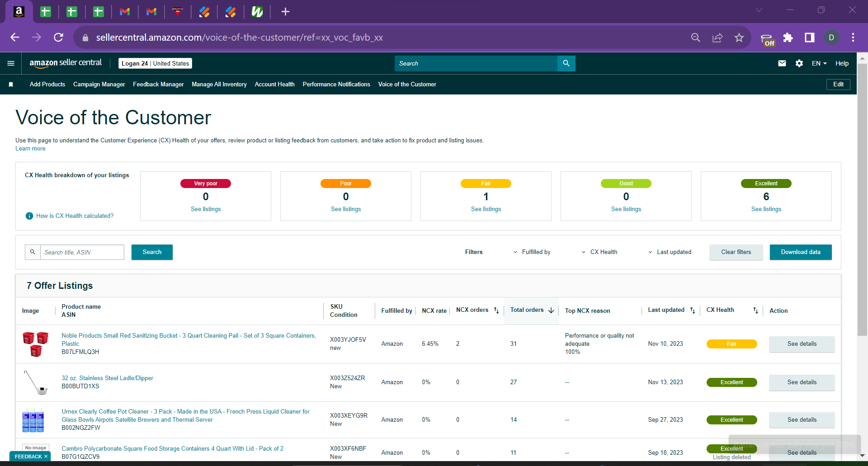This screenshot has height=466, width=868.
Task: Open the browser side panel icon
Action: point(810,38)
